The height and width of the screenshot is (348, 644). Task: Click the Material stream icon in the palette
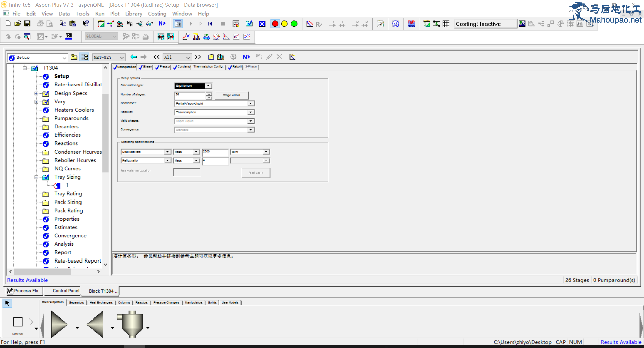(x=18, y=322)
